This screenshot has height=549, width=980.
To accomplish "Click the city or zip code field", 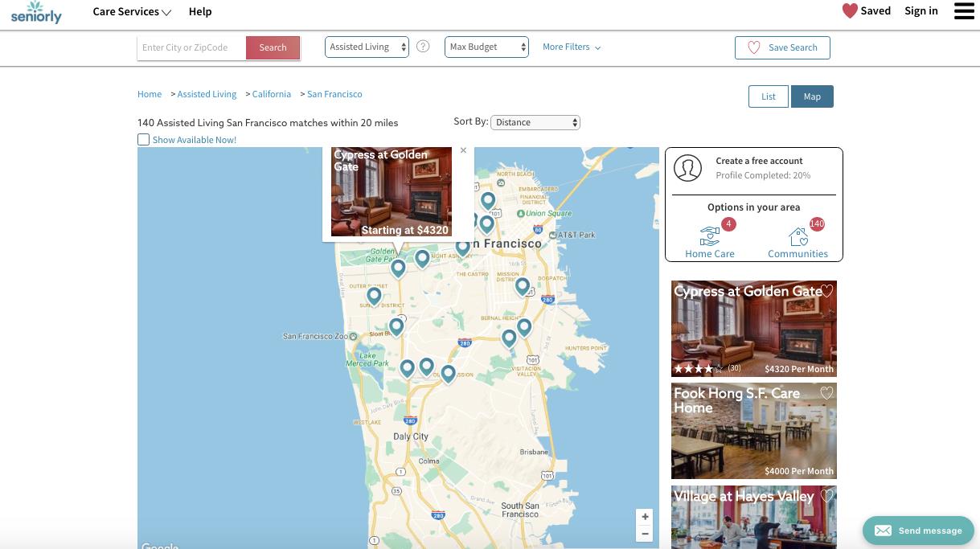I will pyautogui.click(x=191, y=48).
